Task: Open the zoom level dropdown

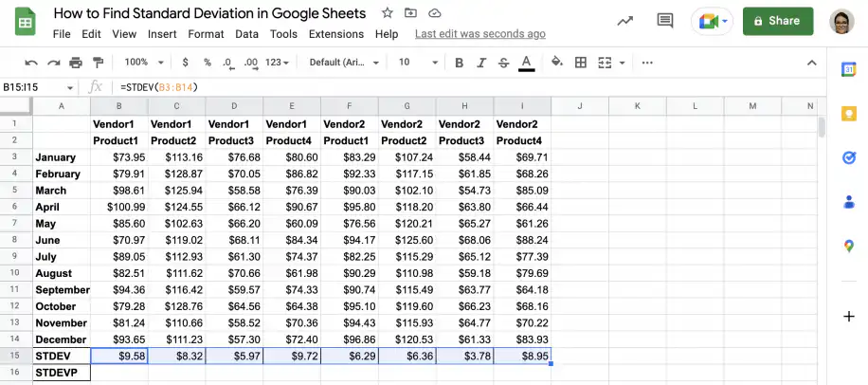Action: [144, 63]
